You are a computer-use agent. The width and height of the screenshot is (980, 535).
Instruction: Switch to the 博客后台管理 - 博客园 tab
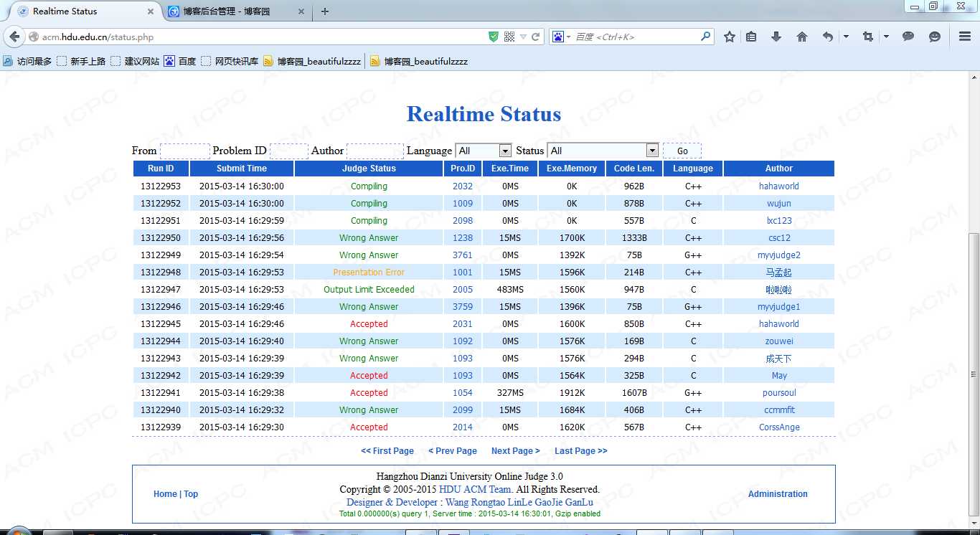[x=237, y=11]
